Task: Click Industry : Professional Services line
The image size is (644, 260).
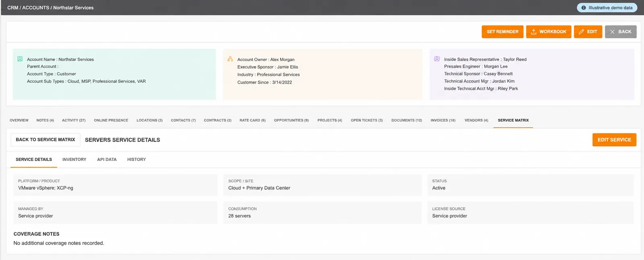Action: [268, 74]
